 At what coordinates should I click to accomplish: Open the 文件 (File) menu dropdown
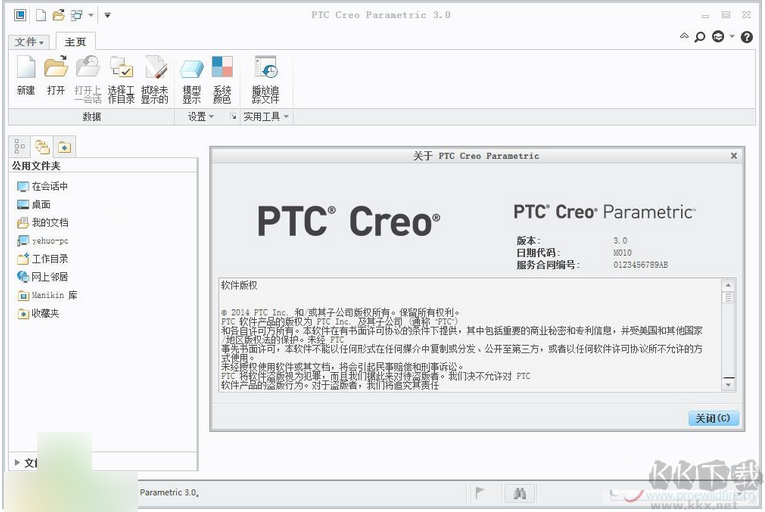point(29,42)
